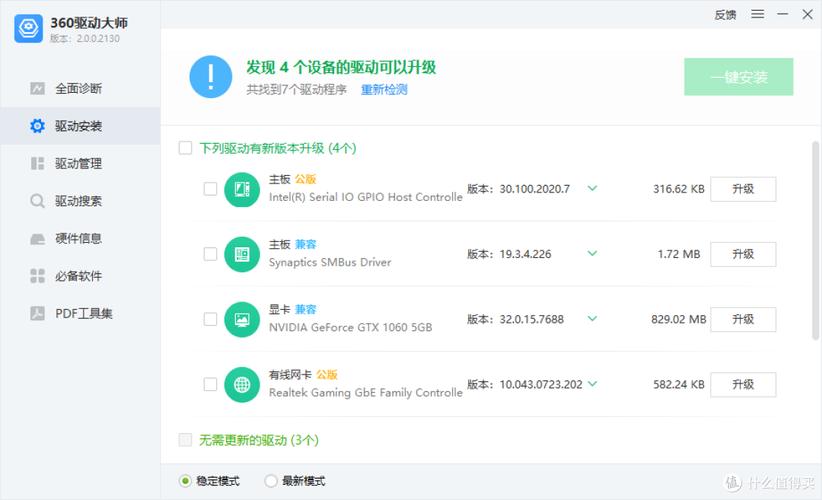Viewport: 822px width, 500px height.
Task: Open the hamburger main menu icon
Action: [x=758, y=14]
